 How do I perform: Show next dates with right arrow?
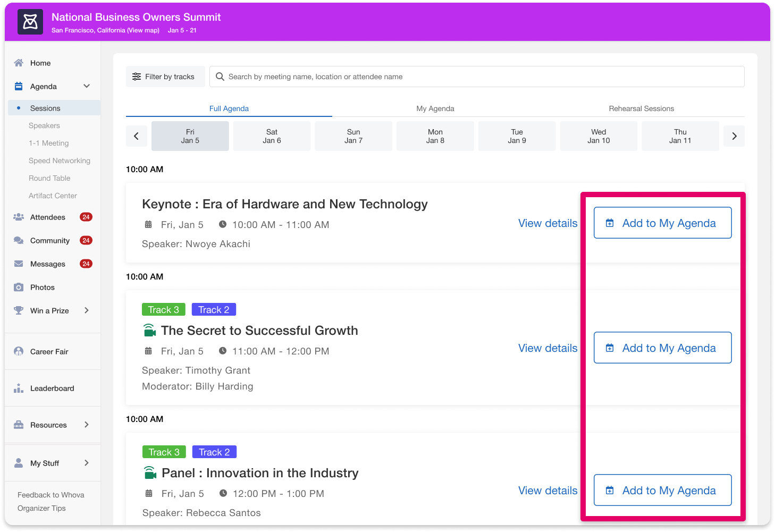734,136
